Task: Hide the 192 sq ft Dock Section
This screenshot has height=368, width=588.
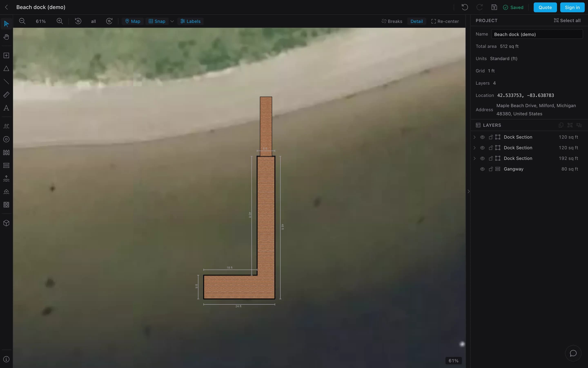Action: point(482,158)
